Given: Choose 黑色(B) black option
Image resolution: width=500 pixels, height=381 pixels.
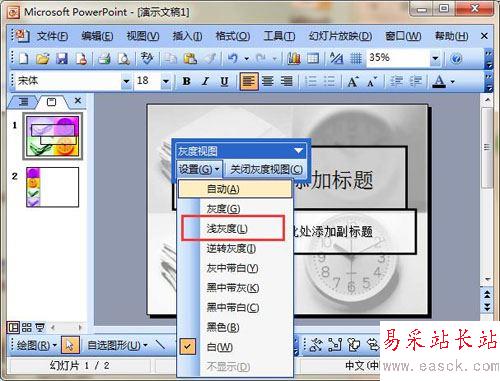Looking at the screenshot, I should coord(235,327).
